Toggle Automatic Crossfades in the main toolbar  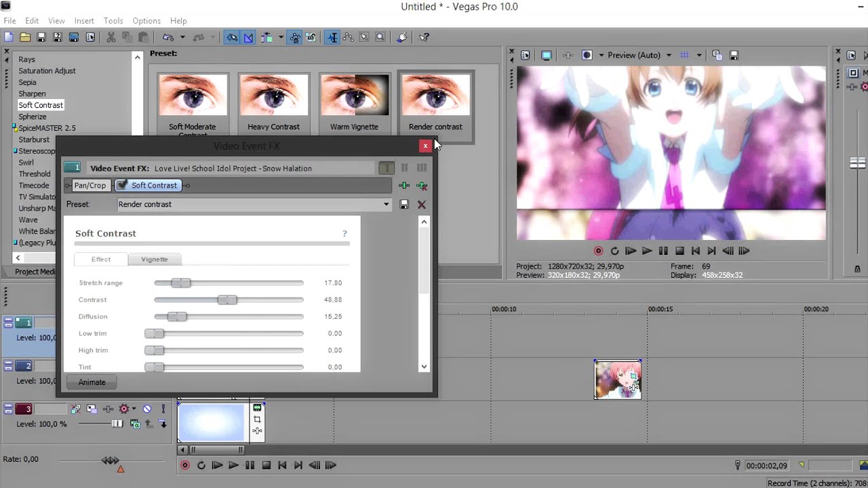tap(248, 37)
